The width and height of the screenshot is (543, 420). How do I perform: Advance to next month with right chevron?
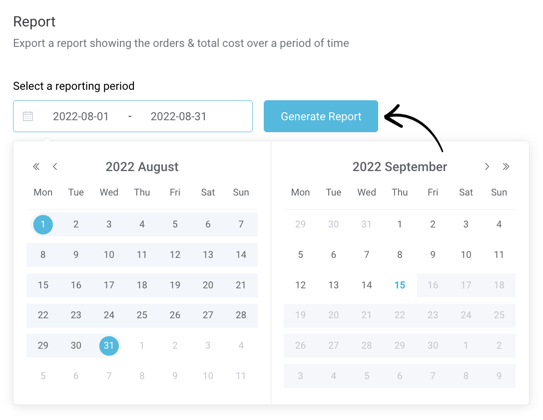(x=487, y=167)
